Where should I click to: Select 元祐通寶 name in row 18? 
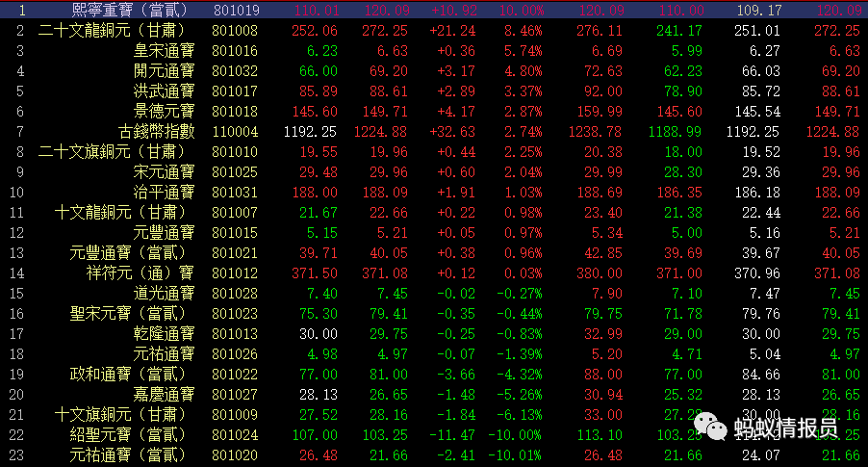pos(164,354)
